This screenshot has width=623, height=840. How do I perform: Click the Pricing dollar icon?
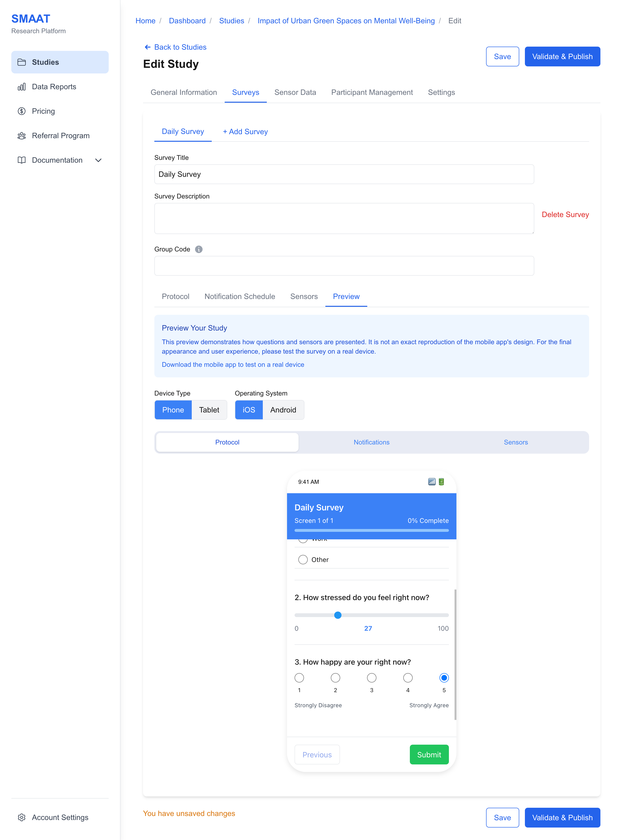(21, 111)
